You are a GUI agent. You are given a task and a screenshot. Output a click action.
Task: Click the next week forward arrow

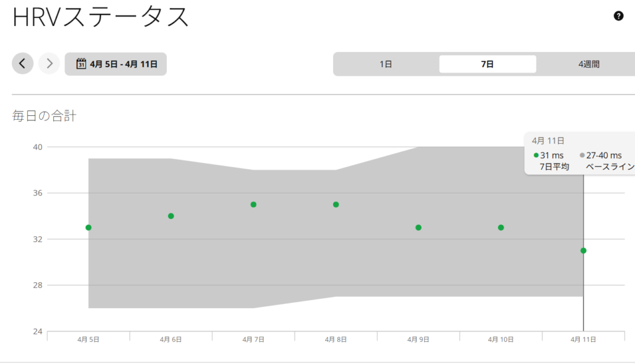[49, 63]
